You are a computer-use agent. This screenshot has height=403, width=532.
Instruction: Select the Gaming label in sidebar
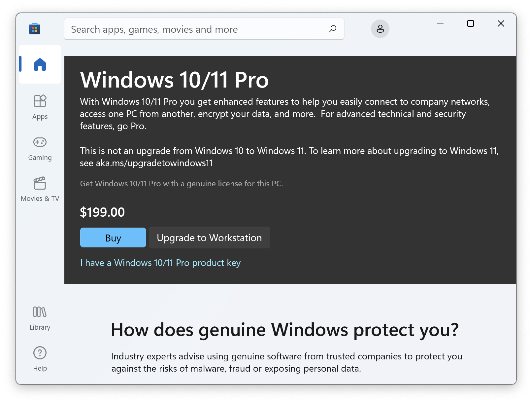coord(40,158)
